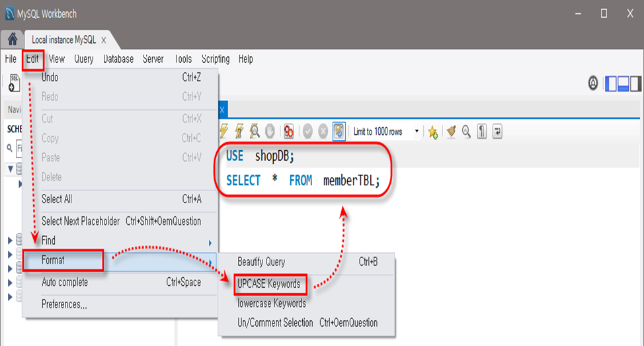The height and width of the screenshot is (346, 644).
Task: Open the File menu
Action: click(x=11, y=59)
